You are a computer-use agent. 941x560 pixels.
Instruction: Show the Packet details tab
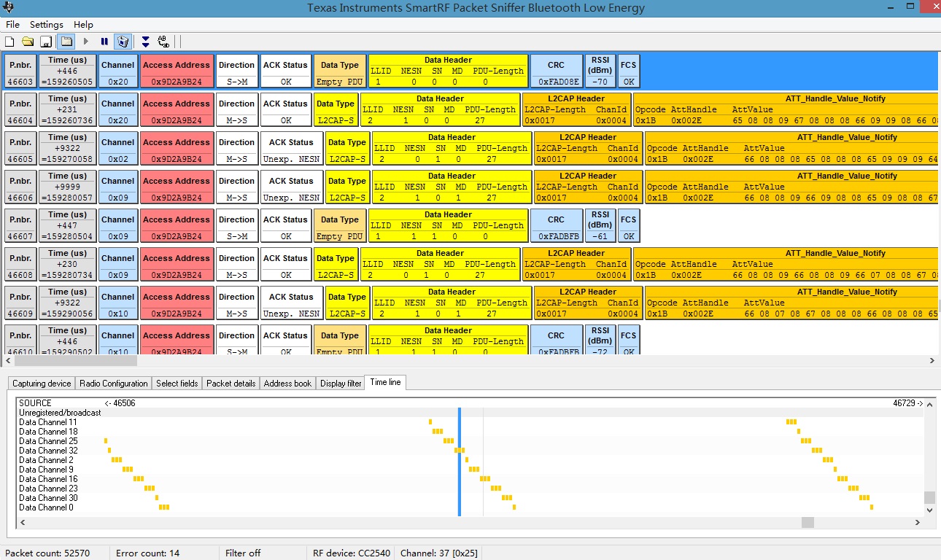pyautogui.click(x=231, y=384)
